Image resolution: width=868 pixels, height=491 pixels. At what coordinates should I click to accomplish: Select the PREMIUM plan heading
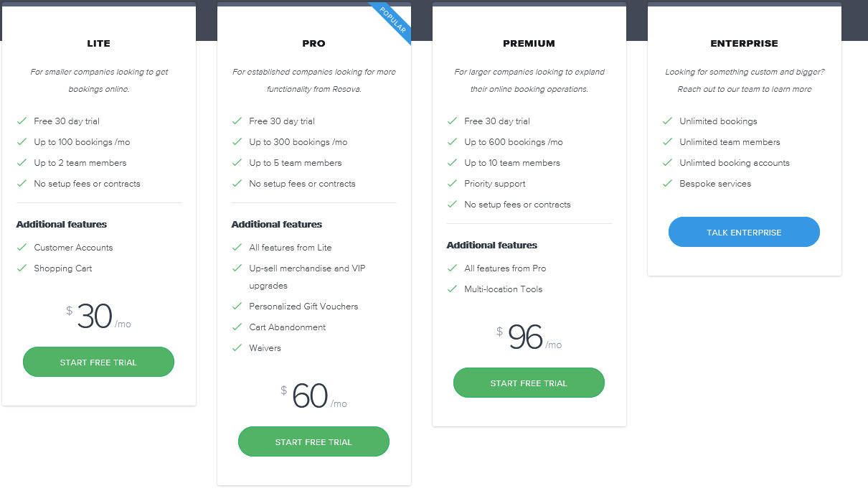coord(529,44)
